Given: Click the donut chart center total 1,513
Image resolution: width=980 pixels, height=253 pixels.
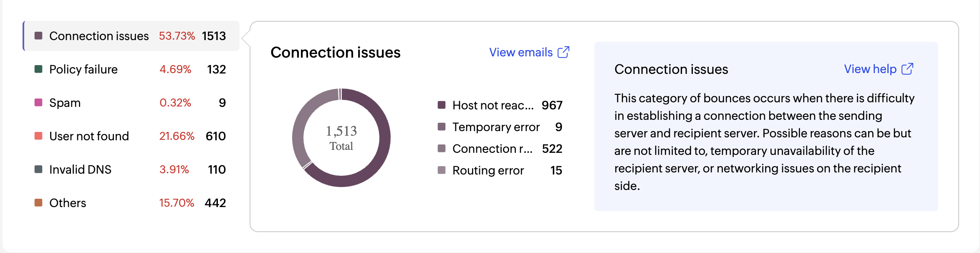Looking at the screenshot, I should tap(341, 137).
